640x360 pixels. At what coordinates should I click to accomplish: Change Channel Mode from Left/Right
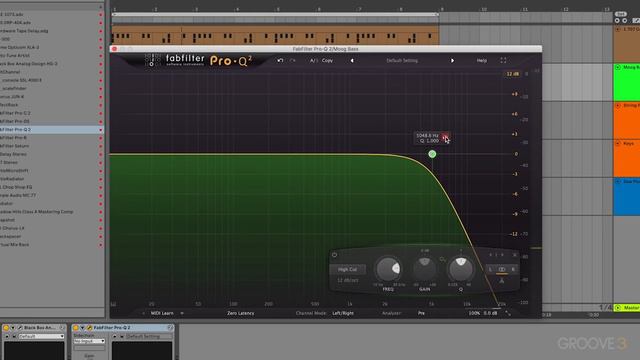point(343,313)
